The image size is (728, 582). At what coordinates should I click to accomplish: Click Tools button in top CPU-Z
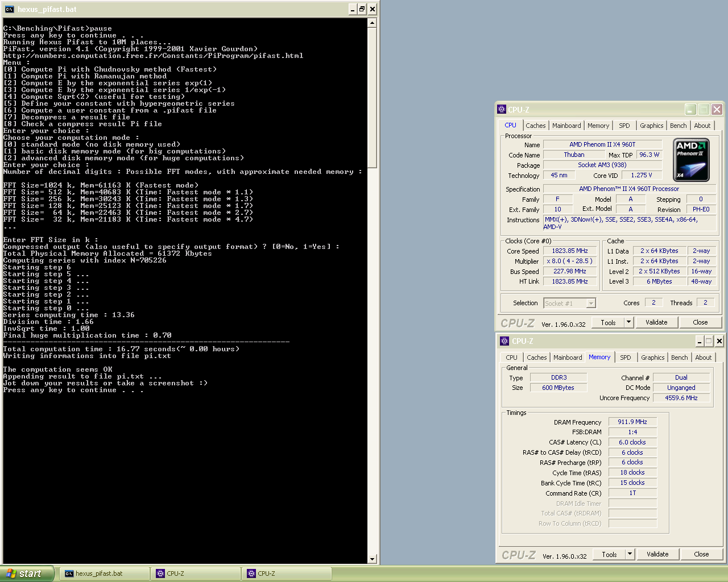tap(608, 322)
